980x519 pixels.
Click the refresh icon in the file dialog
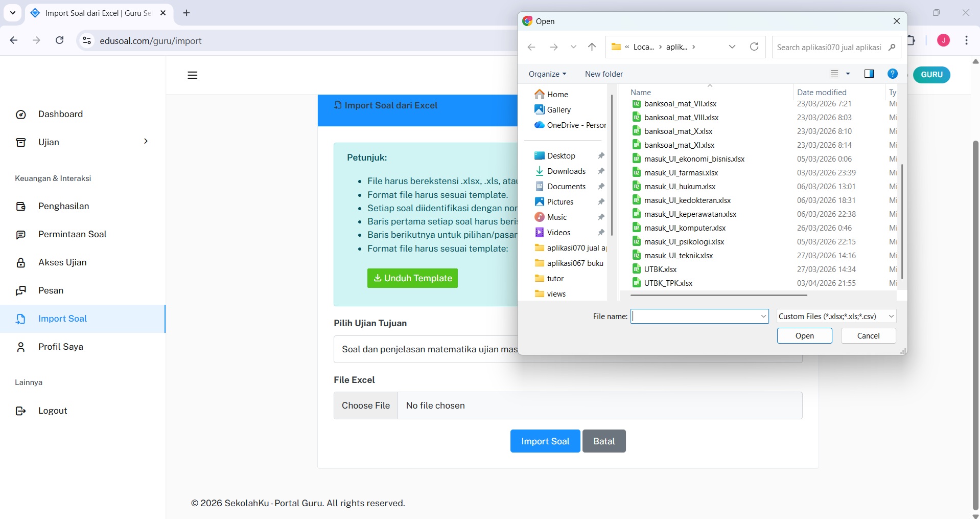[x=754, y=47]
